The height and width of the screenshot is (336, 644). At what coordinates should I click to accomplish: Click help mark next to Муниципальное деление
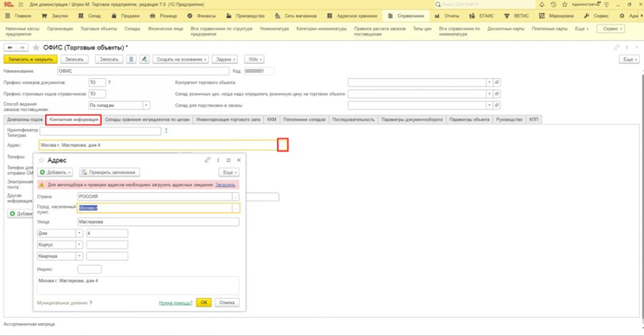pos(91,303)
